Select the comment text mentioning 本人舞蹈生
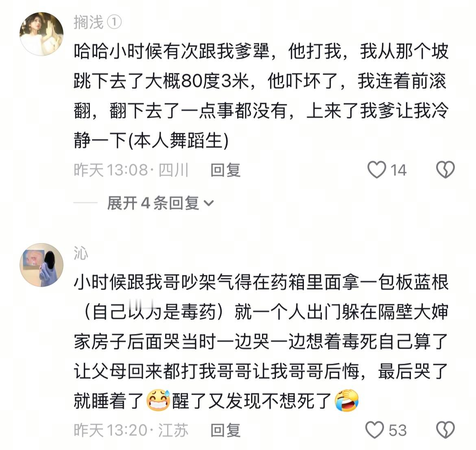This screenshot has width=476, height=450. 261,96
